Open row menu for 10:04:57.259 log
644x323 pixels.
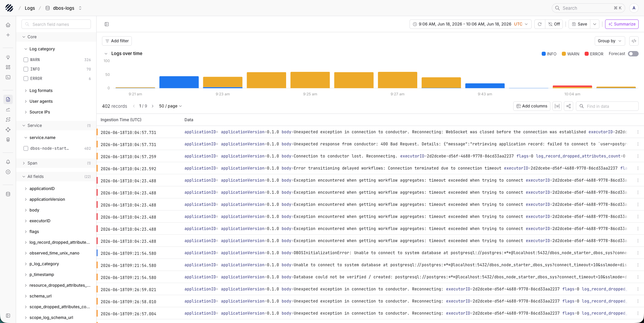[x=638, y=156]
